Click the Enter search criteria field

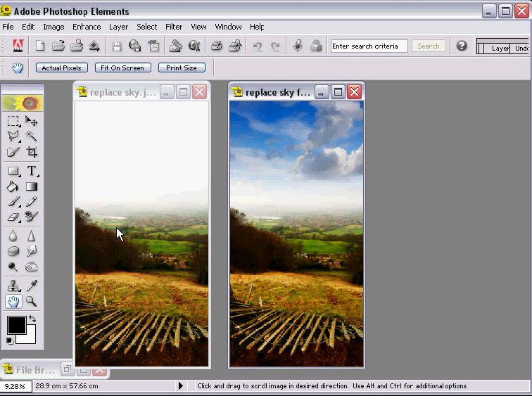(x=368, y=46)
